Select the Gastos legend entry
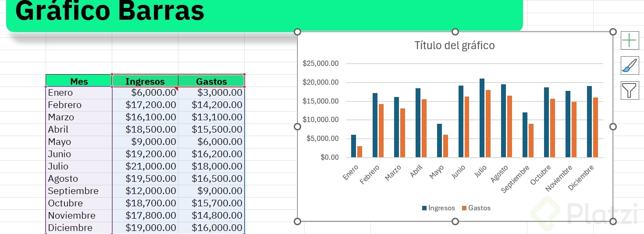Image resolution: width=644 pixels, height=234 pixels. 476,208
